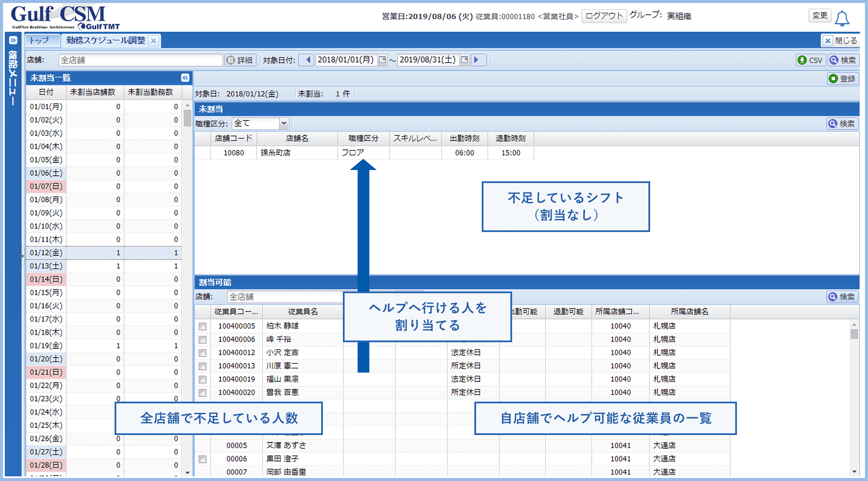Image resolution: width=868 pixels, height=481 pixels.
Task: Click the 閉じる close button
Action: pos(841,40)
